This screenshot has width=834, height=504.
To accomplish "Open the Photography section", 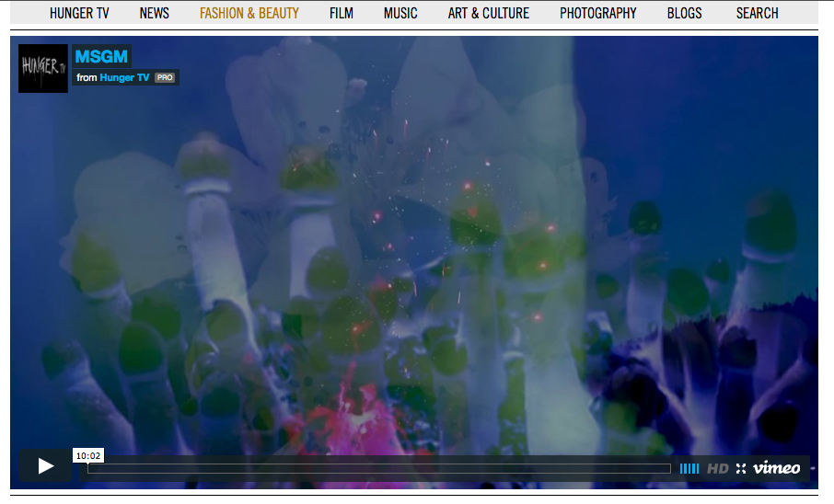I will point(597,13).
